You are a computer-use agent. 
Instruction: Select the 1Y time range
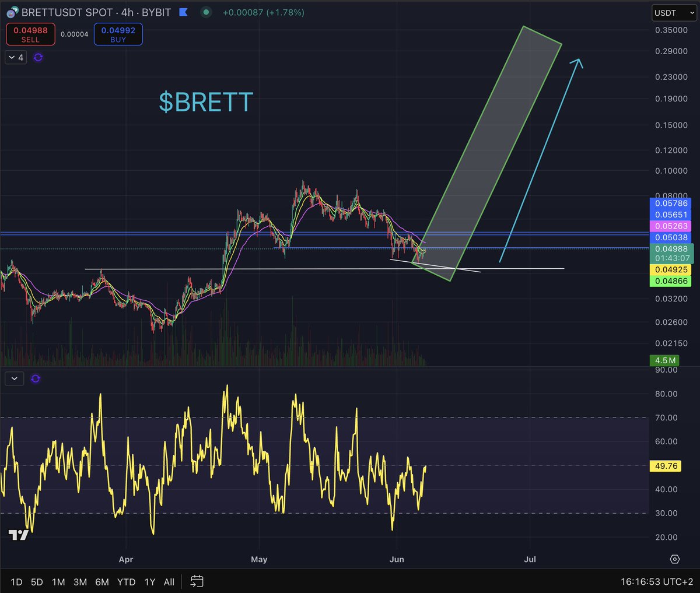[x=150, y=582]
